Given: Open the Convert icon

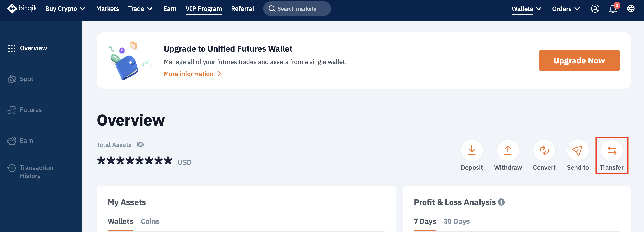Looking at the screenshot, I should pyautogui.click(x=544, y=150).
